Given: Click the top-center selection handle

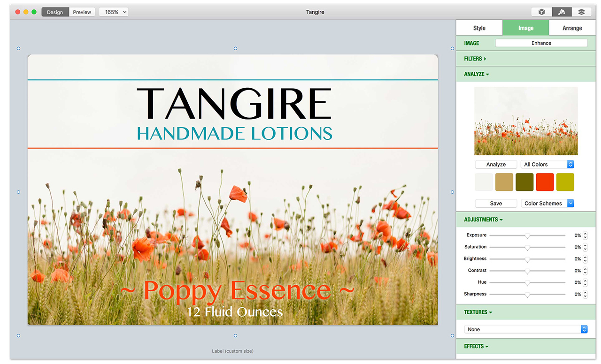Looking at the screenshot, I should coord(235,48).
